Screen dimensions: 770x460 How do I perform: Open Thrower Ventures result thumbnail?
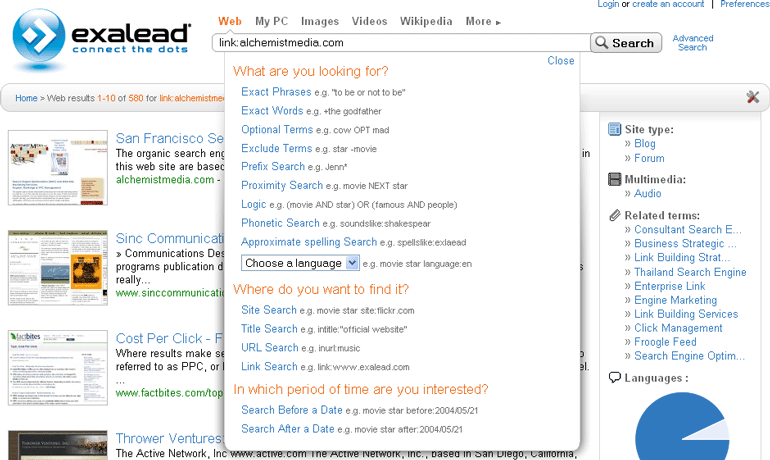pyautogui.click(x=57, y=445)
